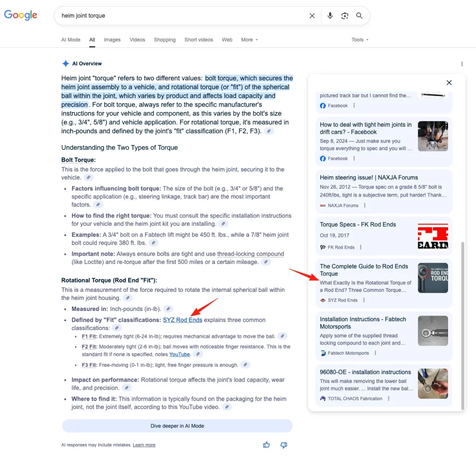476x456 pixels.
Task: Open options for TOTAL CHAOS Fabrication card
Action: [x=389, y=398]
